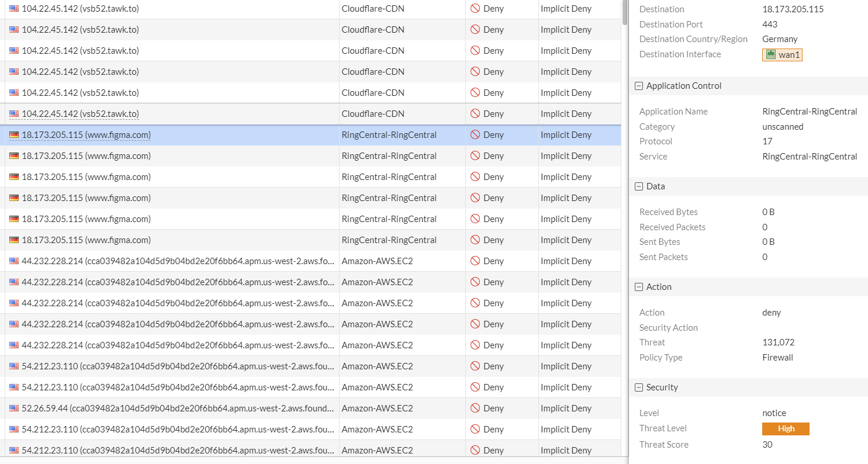Select the 52.26.59.44 destination entry
This screenshot has height=464, width=868.
tap(178, 408)
